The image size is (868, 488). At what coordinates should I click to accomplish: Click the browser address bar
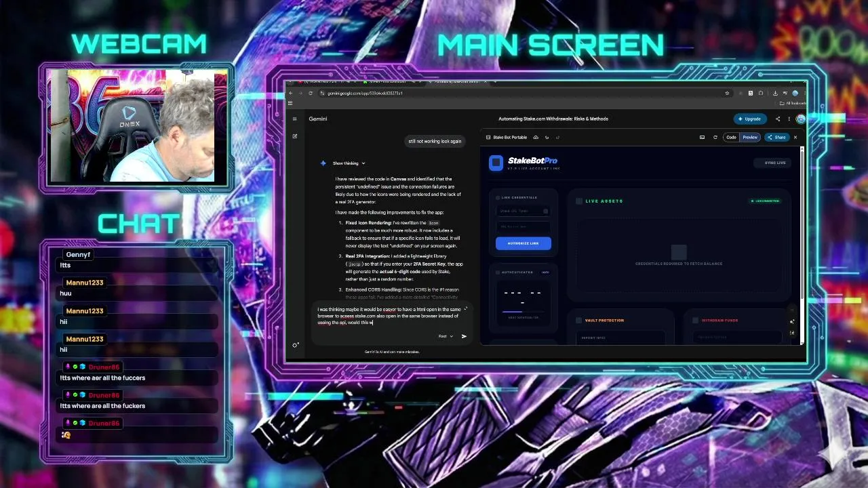coord(522,93)
